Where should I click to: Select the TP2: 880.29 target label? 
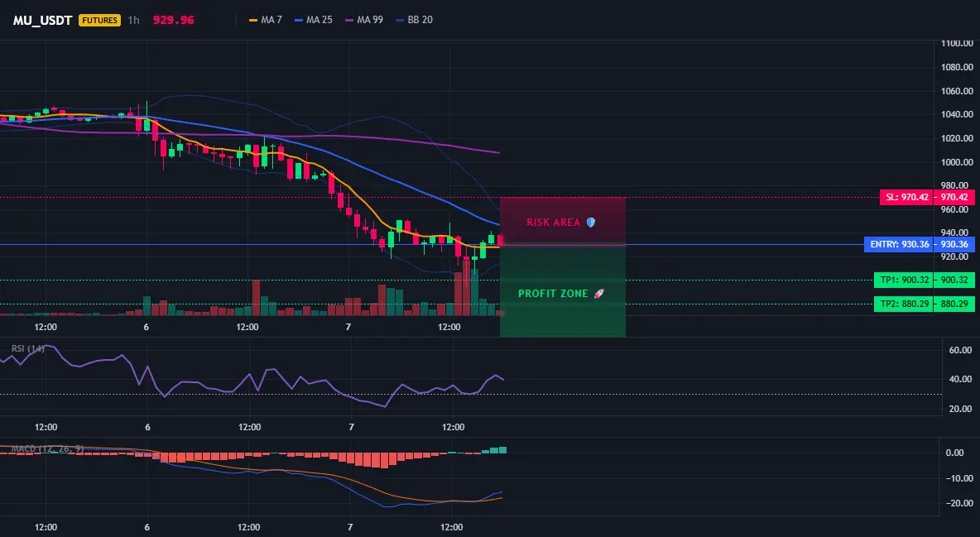(x=904, y=304)
